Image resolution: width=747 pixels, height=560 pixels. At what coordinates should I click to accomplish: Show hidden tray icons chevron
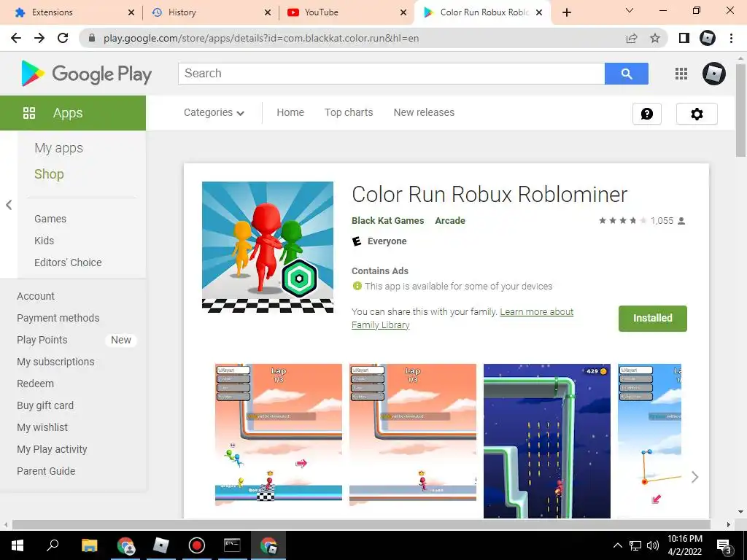(617, 545)
